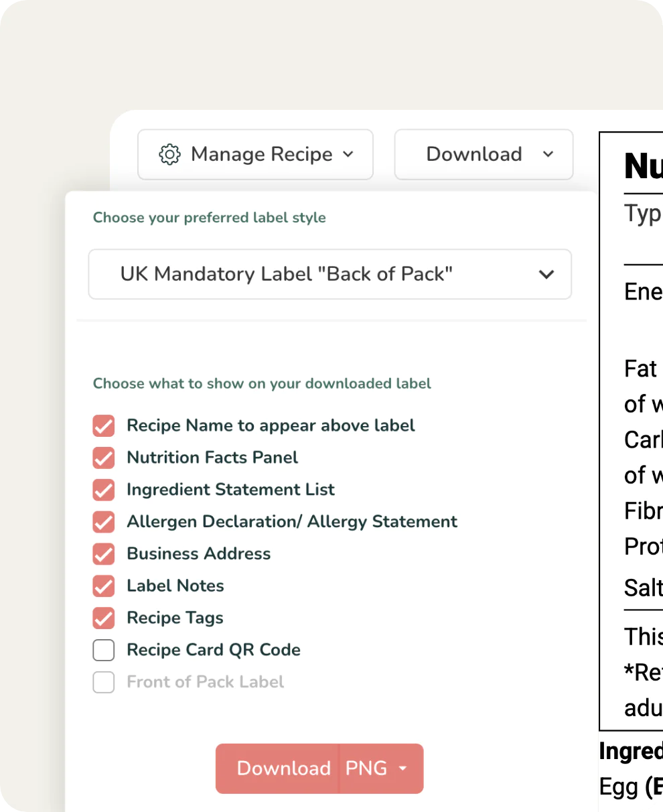Uncheck 'Allergen Declaration/ Allergy Statement'
The height and width of the screenshot is (812, 663).
tap(103, 522)
